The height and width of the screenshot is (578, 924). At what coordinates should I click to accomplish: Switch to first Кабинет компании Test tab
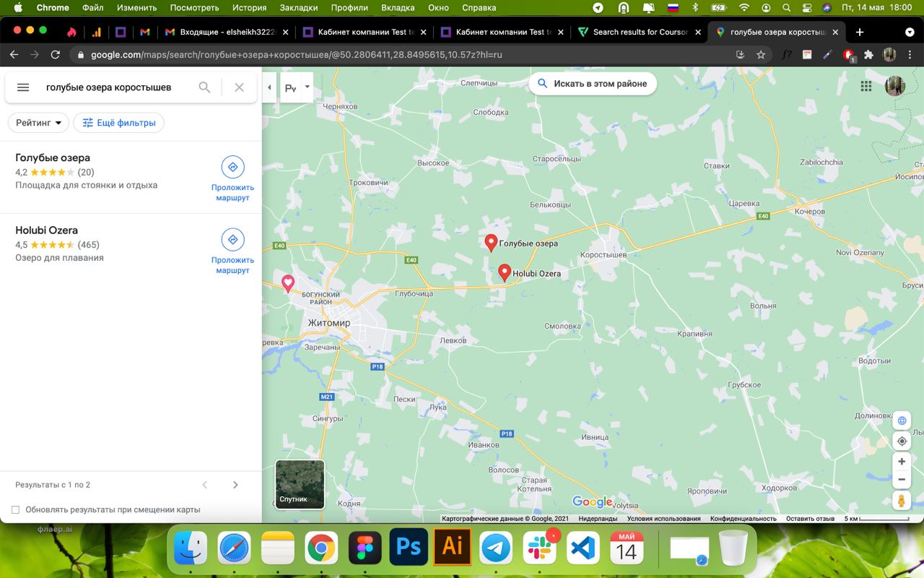pos(364,33)
